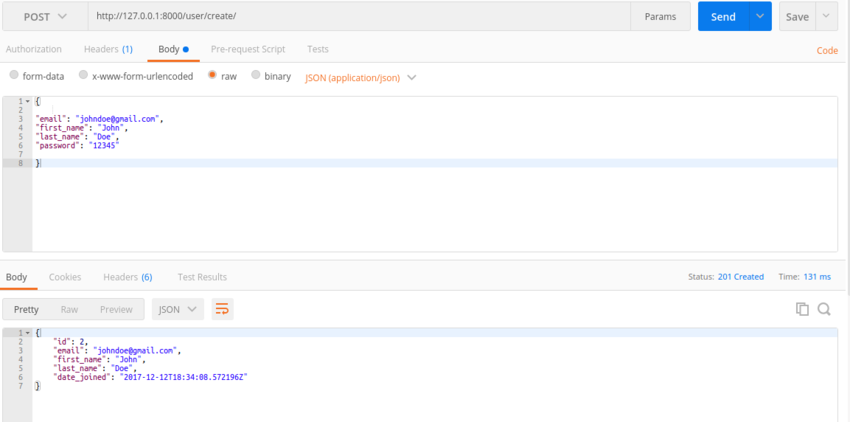Switch response view to Preview
Viewport: 850px width, 422px height.
coord(116,309)
